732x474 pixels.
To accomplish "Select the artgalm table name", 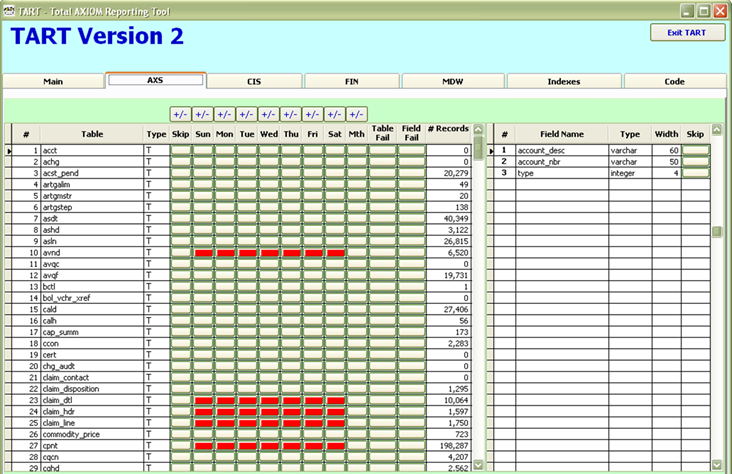I will [56, 184].
